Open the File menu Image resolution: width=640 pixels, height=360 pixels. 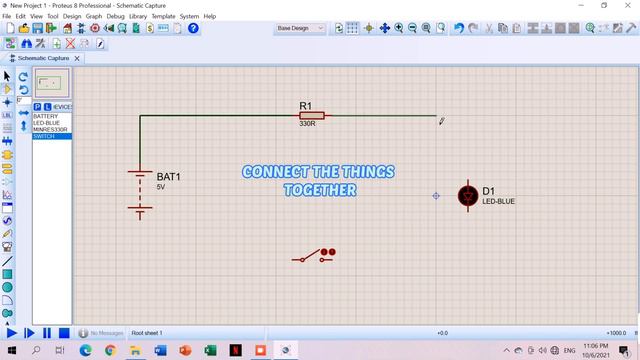tap(7, 16)
